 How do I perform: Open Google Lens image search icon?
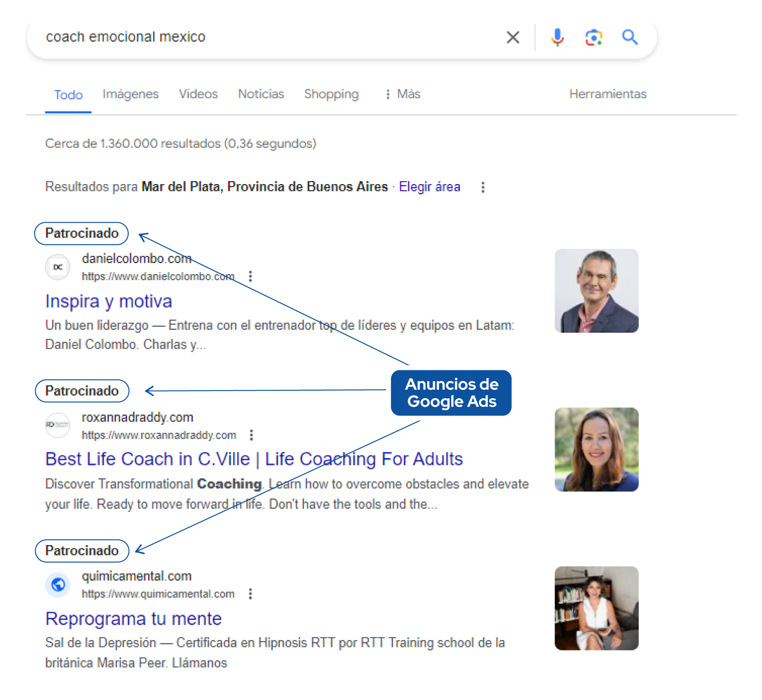tap(594, 37)
